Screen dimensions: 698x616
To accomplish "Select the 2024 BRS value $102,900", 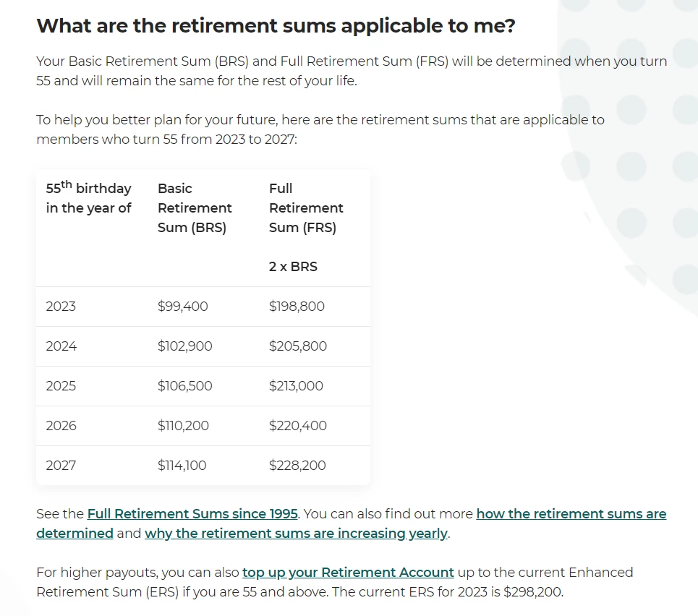I will click(184, 346).
